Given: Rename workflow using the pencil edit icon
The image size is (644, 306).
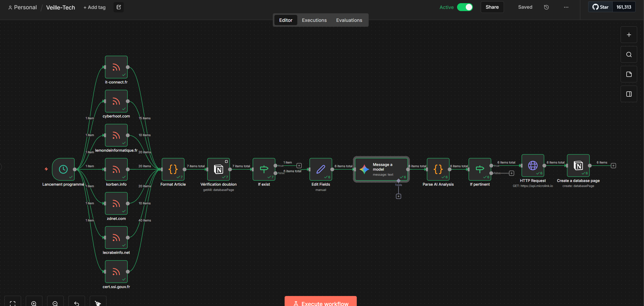Looking at the screenshot, I should tap(118, 7).
